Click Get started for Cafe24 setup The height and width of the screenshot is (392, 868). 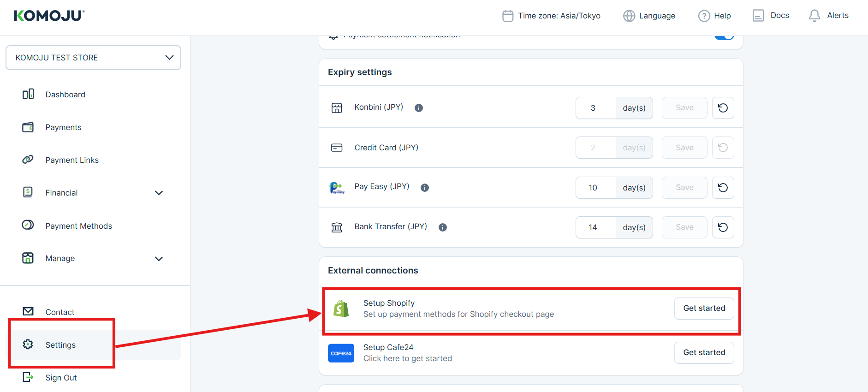pos(704,352)
